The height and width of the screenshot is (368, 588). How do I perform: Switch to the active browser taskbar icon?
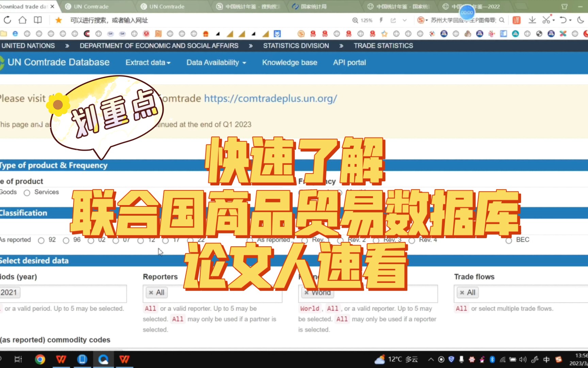103,359
